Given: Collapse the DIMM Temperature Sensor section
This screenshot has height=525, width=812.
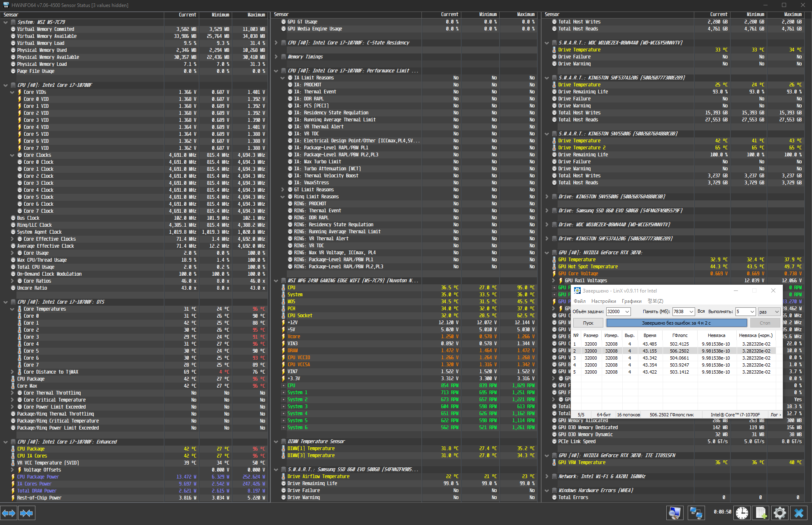Looking at the screenshot, I should point(276,441).
